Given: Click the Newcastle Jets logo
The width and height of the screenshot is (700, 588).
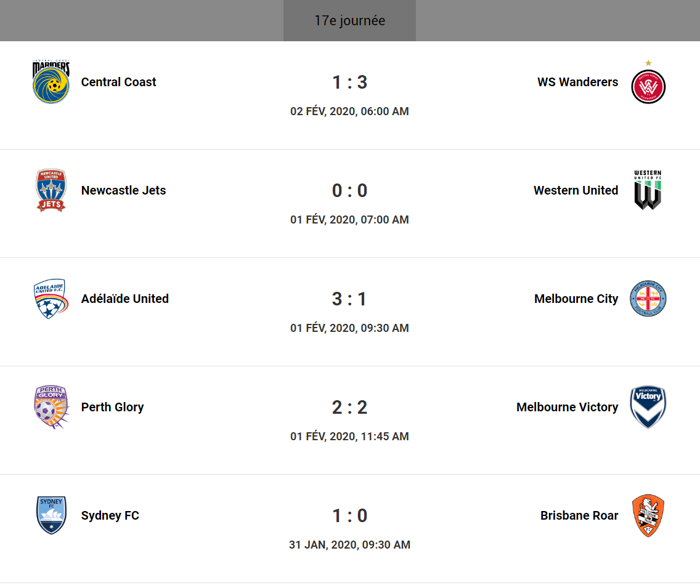Looking at the screenshot, I should coord(51,190).
